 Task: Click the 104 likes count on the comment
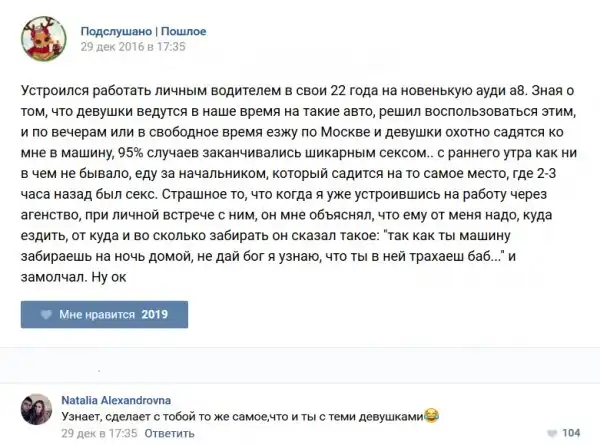coord(571,433)
